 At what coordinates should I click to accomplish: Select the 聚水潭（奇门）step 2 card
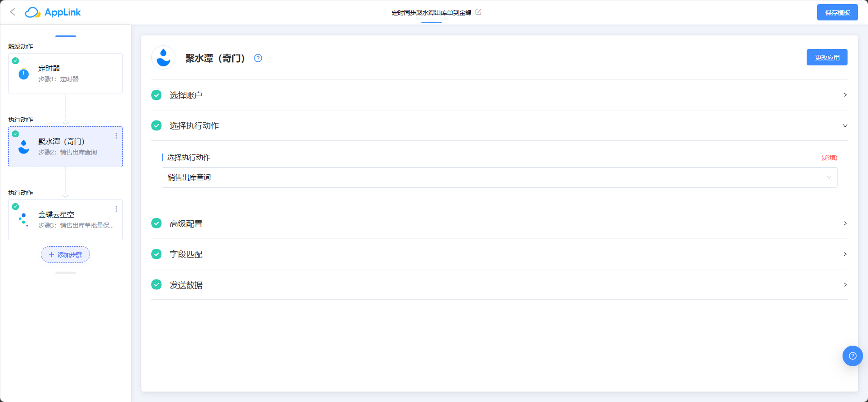(x=65, y=147)
